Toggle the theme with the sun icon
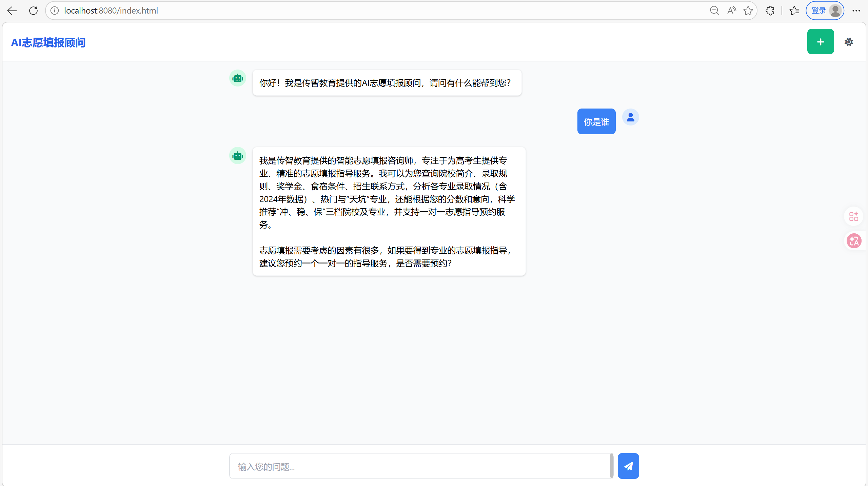 tap(849, 42)
